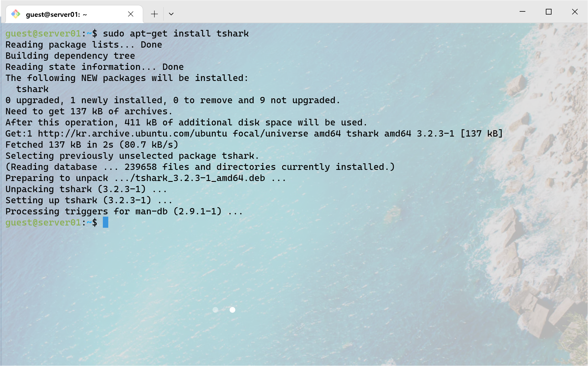588x366 pixels.
Task: Click the Git Bash icon in the tab
Action: point(16,14)
